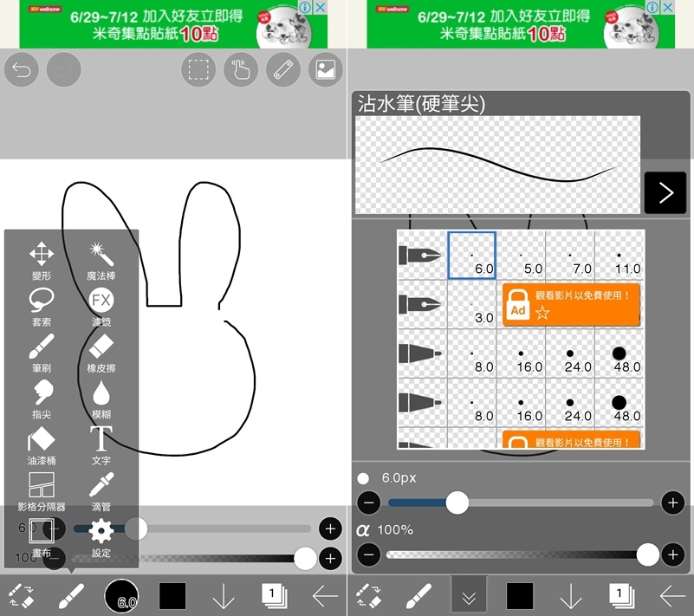Open the ruler tool
Viewport: 694px width, 616px height.
point(283,69)
